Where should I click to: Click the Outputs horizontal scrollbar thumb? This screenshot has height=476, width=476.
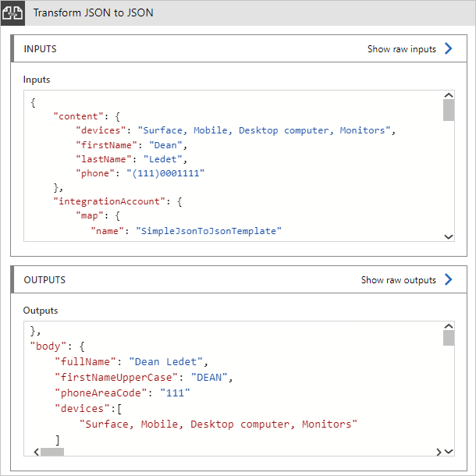[53, 451]
